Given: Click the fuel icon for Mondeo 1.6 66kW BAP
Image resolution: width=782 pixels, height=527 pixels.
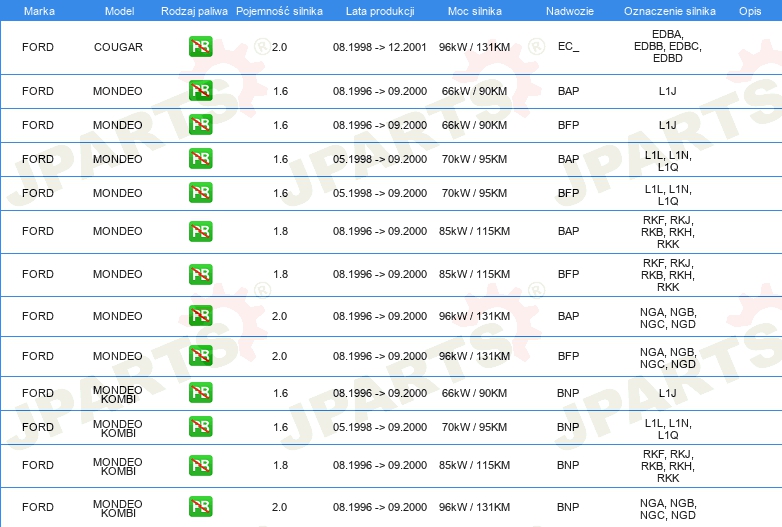Looking at the screenshot, I should point(200,91).
